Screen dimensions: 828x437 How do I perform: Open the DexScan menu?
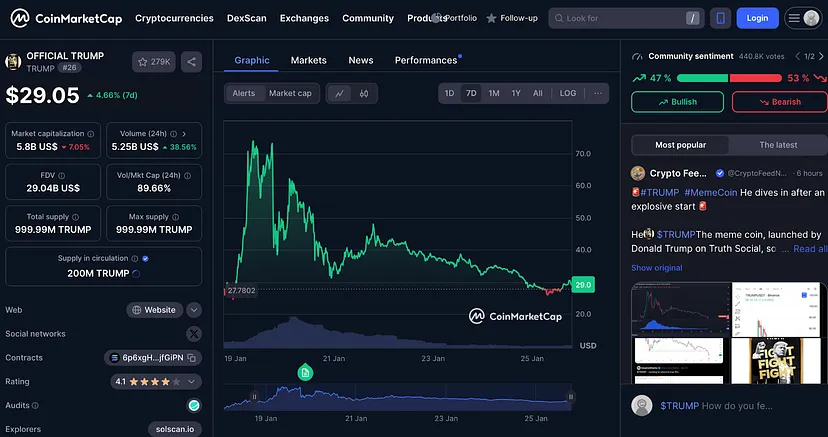coord(247,18)
